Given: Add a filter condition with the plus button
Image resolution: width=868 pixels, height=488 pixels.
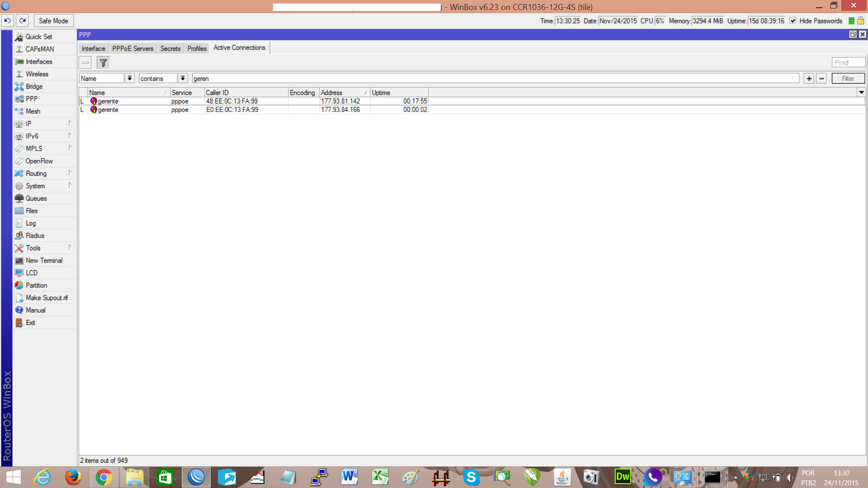Looking at the screenshot, I should [809, 78].
